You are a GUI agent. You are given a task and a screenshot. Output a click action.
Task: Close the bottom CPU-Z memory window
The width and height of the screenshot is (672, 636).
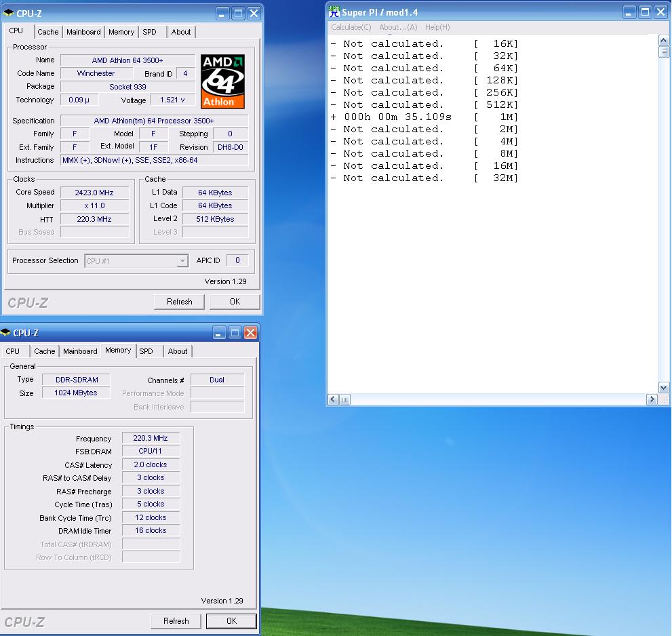[251, 332]
